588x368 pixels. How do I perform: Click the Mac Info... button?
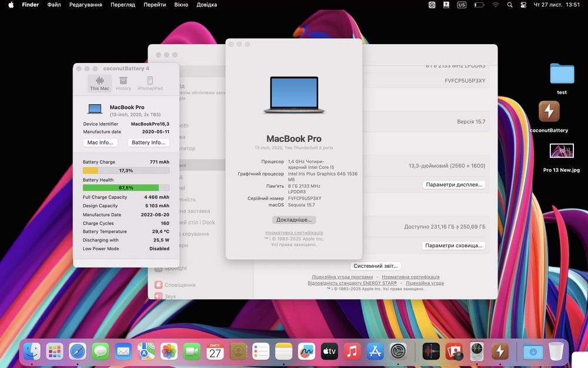(100, 142)
